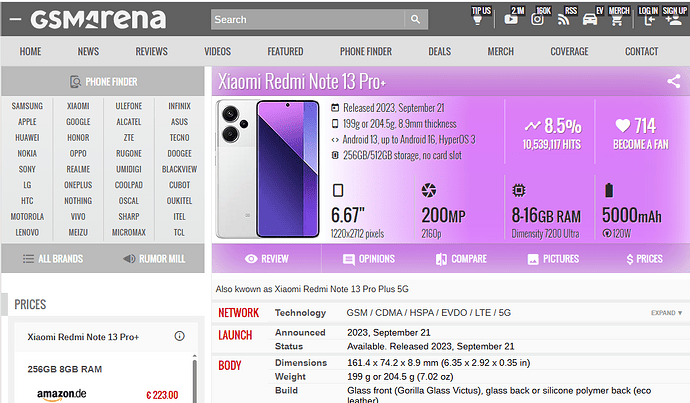Open the Merch shopping cart icon
Screen dimensions: 690x403
coord(617,20)
